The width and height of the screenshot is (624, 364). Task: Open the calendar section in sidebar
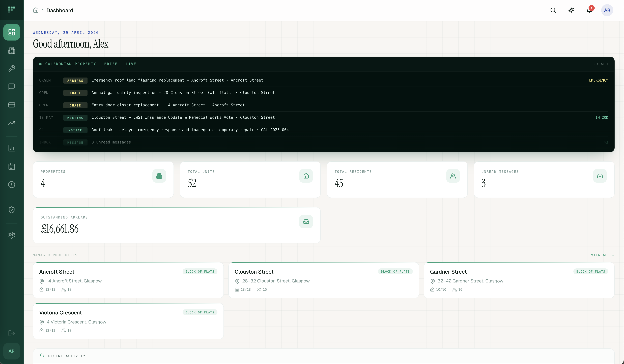pyautogui.click(x=11, y=166)
